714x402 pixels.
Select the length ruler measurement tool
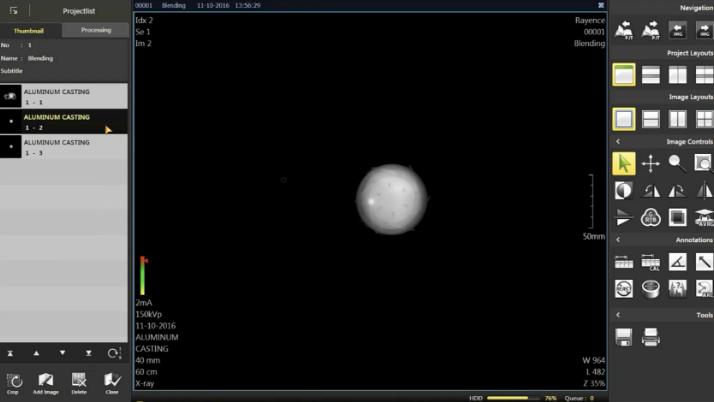(x=624, y=262)
